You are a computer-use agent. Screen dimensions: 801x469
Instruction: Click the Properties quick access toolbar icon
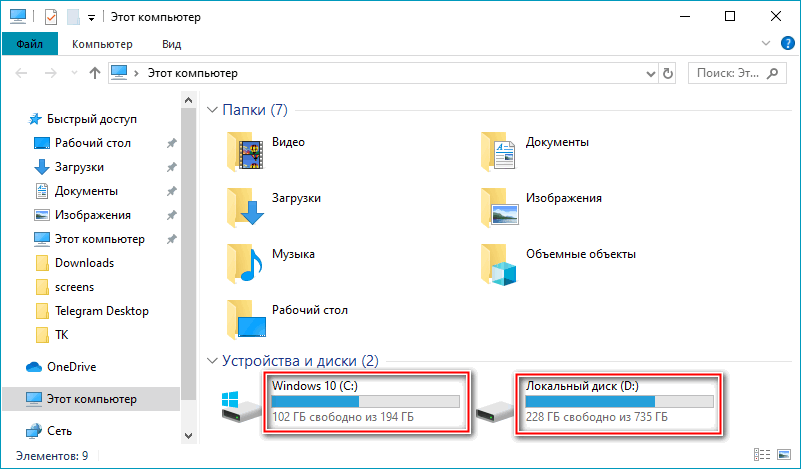(x=51, y=17)
